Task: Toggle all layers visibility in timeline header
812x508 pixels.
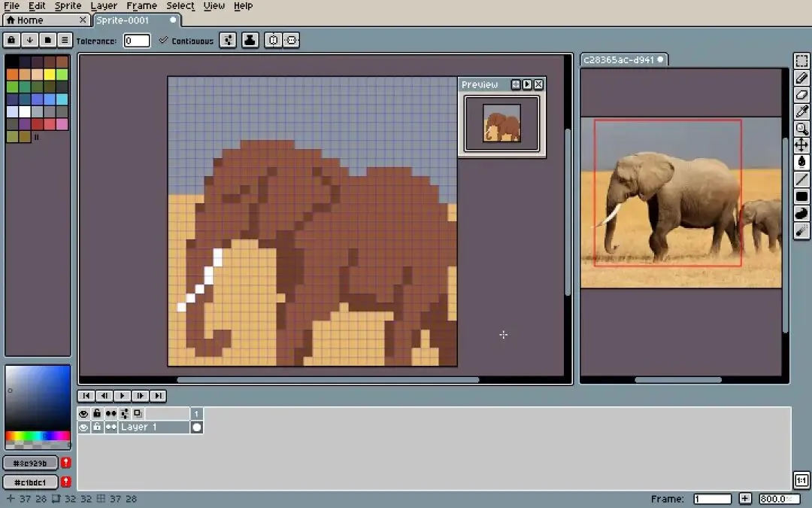Action: point(83,414)
